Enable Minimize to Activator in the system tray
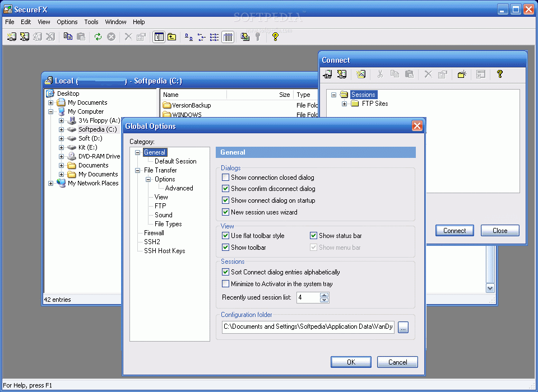538x392 pixels. [225, 284]
